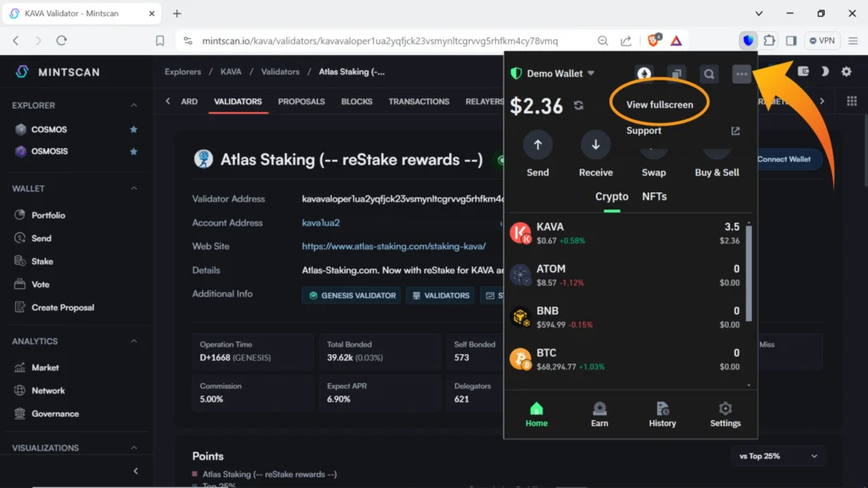
Task: Open the atlas-staking.com website link
Action: tap(393, 247)
